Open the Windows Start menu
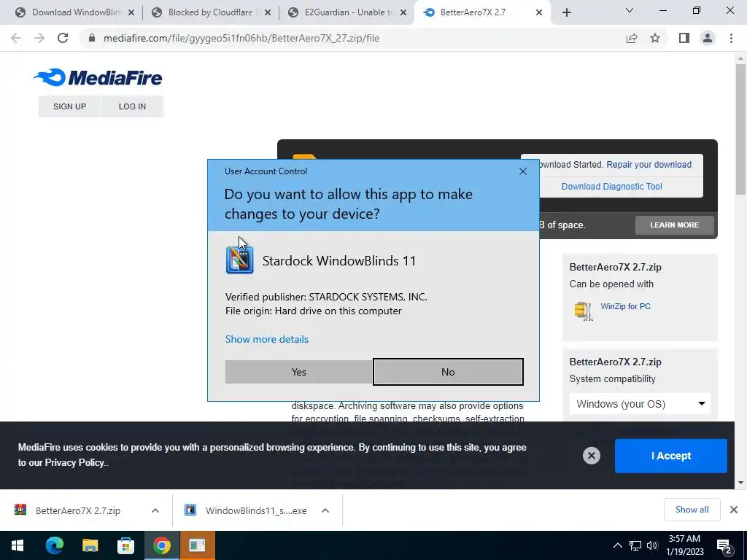 [x=18, y=545]
